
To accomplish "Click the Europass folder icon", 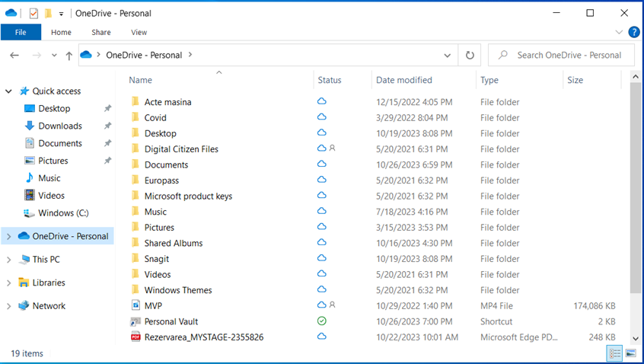I will point(135,180).
